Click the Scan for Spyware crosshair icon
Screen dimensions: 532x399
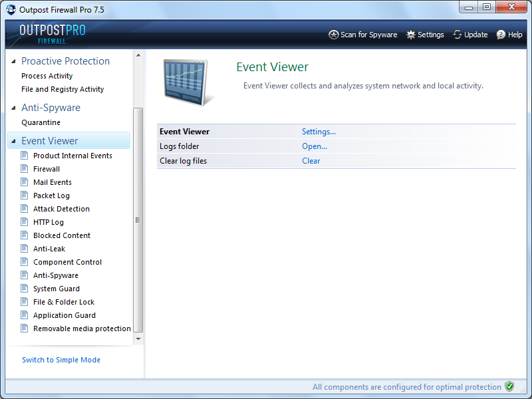(x=334, y=35)
